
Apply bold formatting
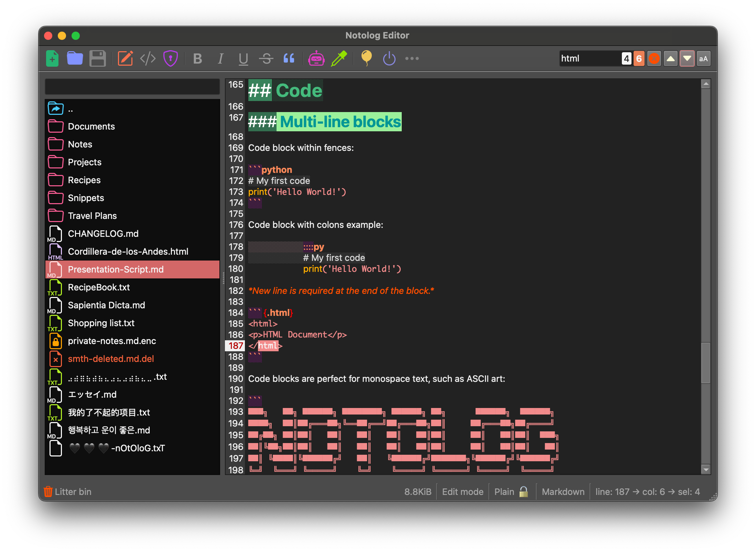[x=197, y=59]
